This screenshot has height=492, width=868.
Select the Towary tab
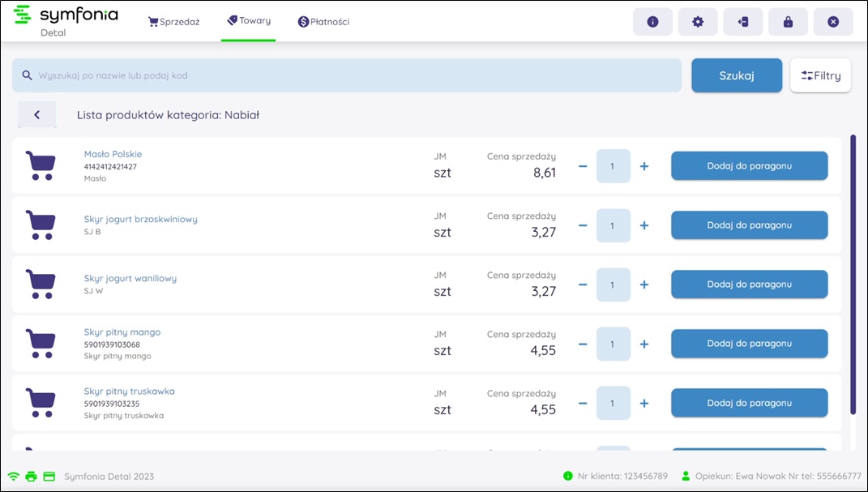point(248,21)
